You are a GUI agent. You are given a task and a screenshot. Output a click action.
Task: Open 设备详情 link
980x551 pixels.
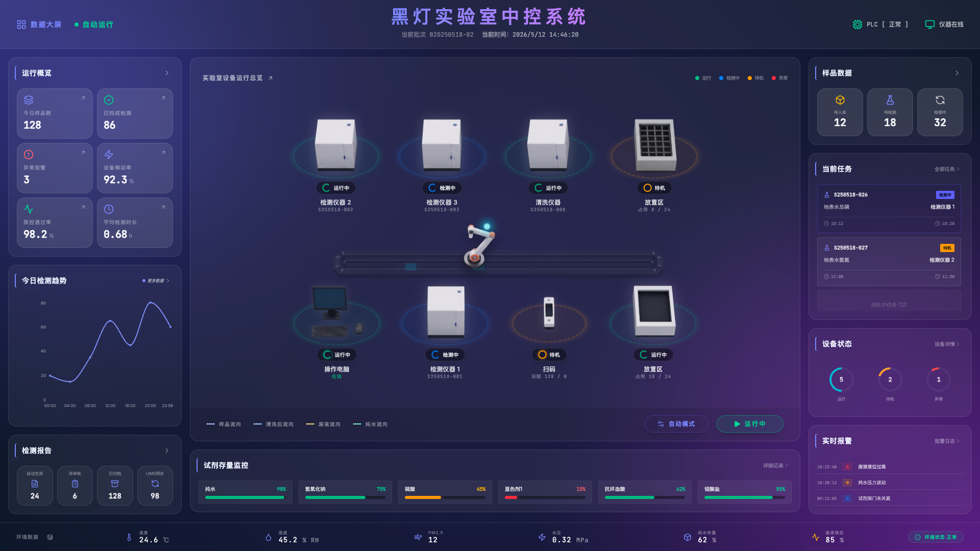coord(947,344)
